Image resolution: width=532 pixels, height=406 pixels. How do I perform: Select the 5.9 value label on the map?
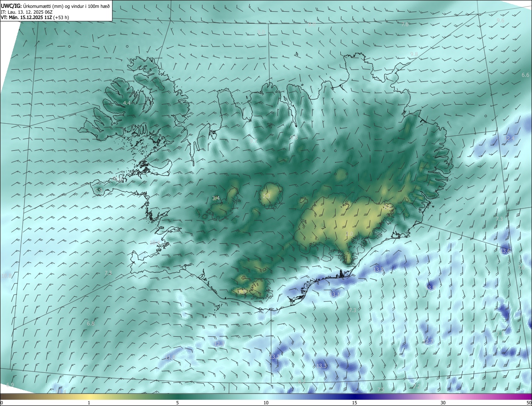(99, 190)
